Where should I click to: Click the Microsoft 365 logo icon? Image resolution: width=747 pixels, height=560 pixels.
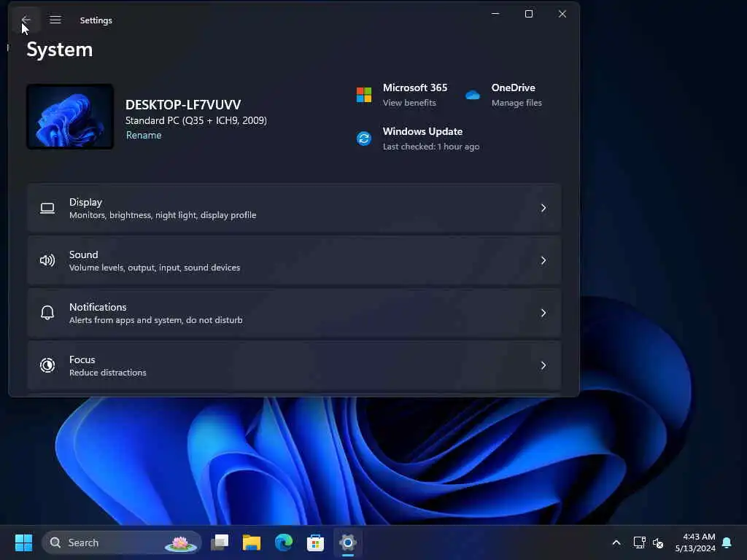(x=364, y=95)
